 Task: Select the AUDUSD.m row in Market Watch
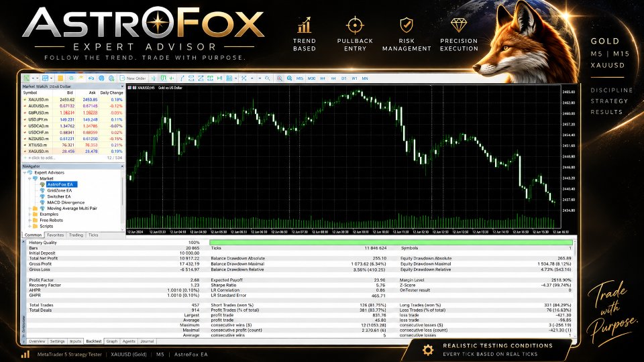coord(72,106)
